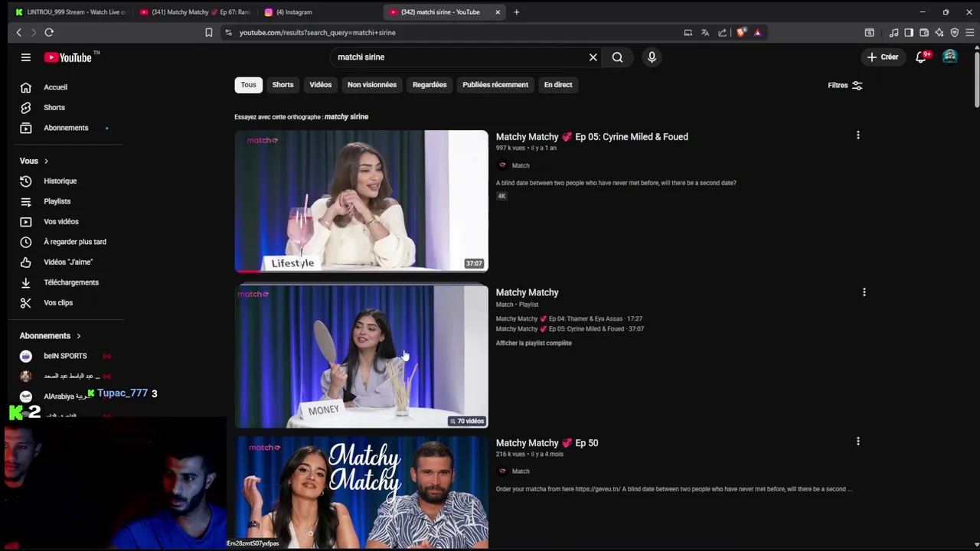The image size is (980, 551).
Task: Open the Brave VPN shield icon
Action: 955,33
